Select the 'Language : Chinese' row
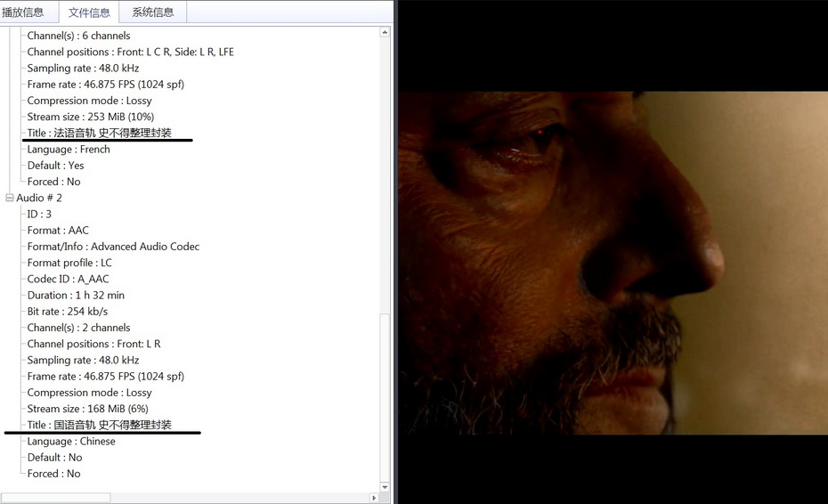 (70, 441)
